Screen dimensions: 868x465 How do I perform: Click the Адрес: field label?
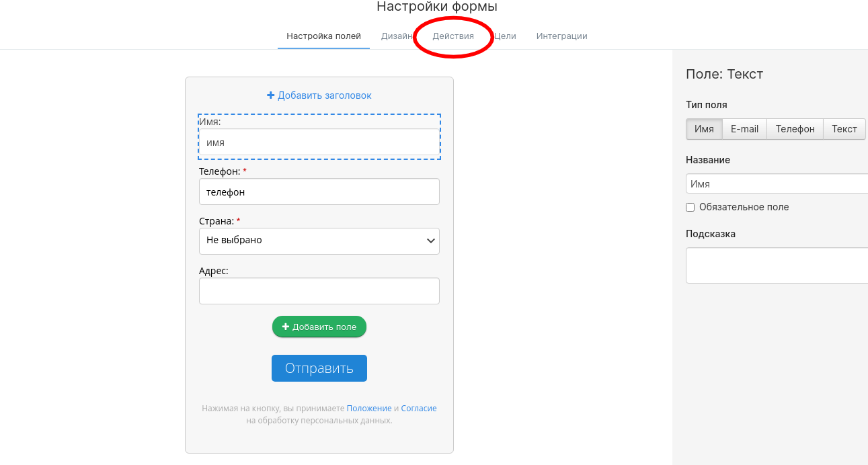click(x=214, y=271)
